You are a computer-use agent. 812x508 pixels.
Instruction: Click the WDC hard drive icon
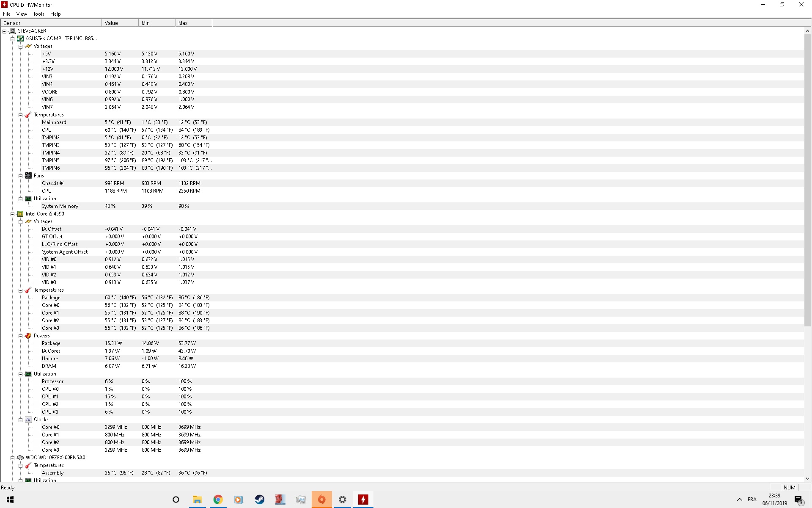pos(20,458)
